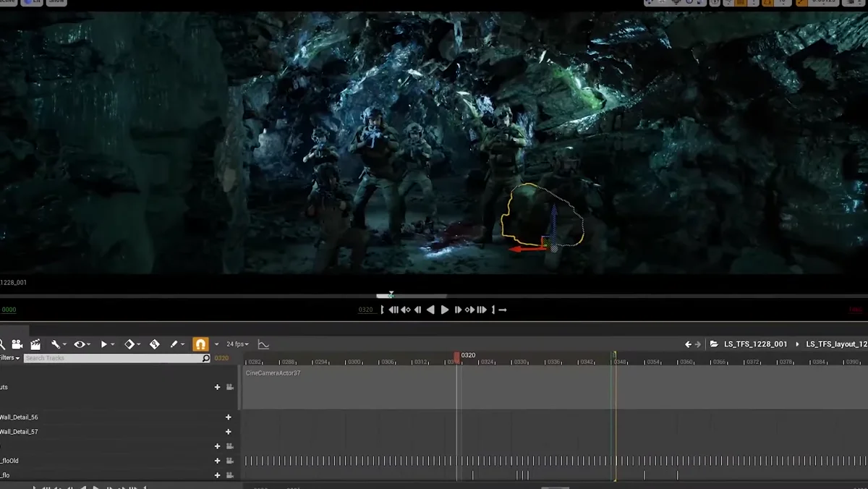
Task: Open the Filters dropdown
Action: point(9,358)
